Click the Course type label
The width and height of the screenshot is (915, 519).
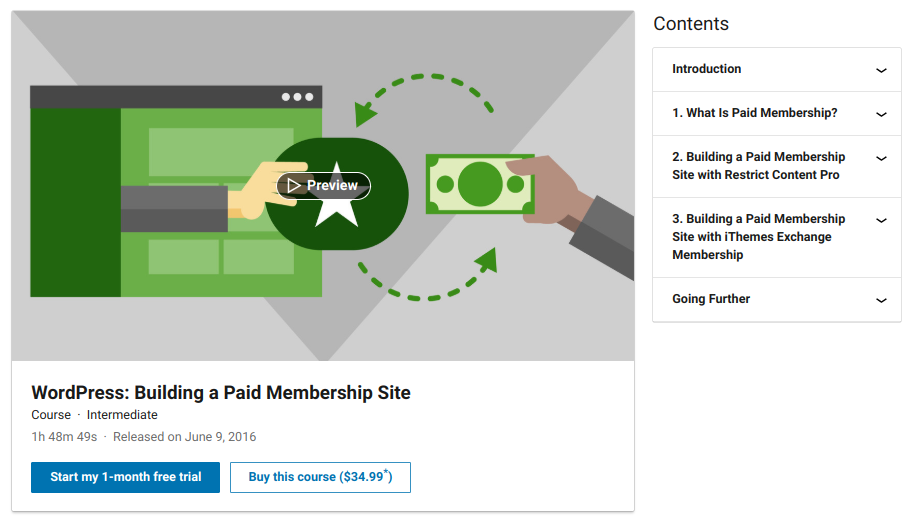point(51,415)
